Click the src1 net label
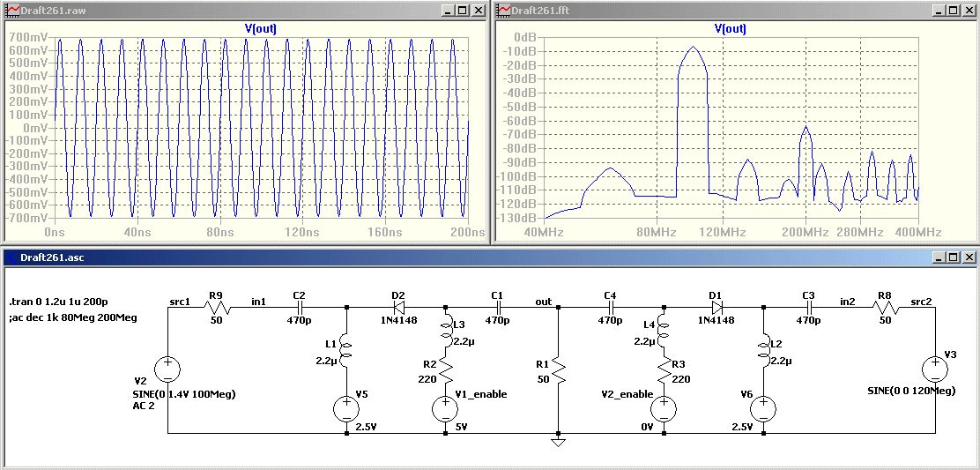 180,302
